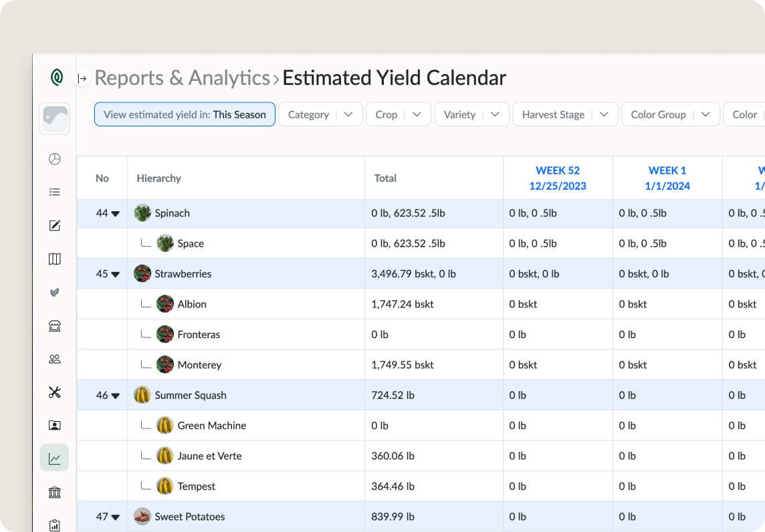Screen dimensions: 765x532
Task: Go to Reports & Analytics breadcrumb
Action: 183,78
